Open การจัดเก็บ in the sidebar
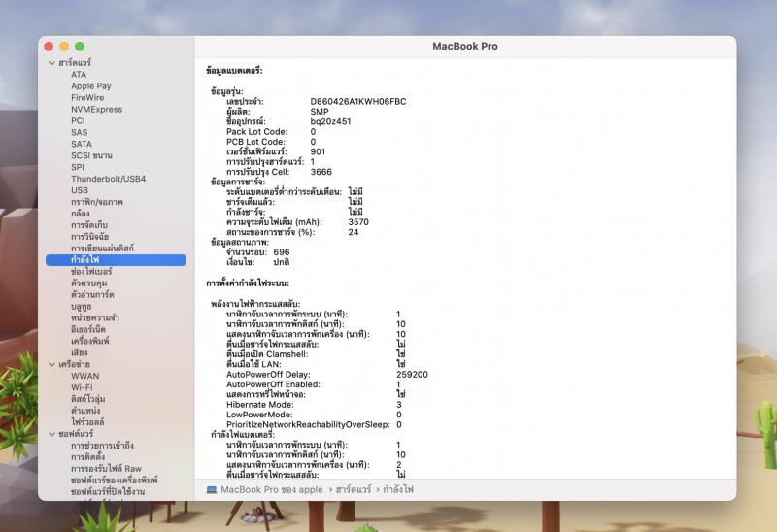 (x=89, y=225)
